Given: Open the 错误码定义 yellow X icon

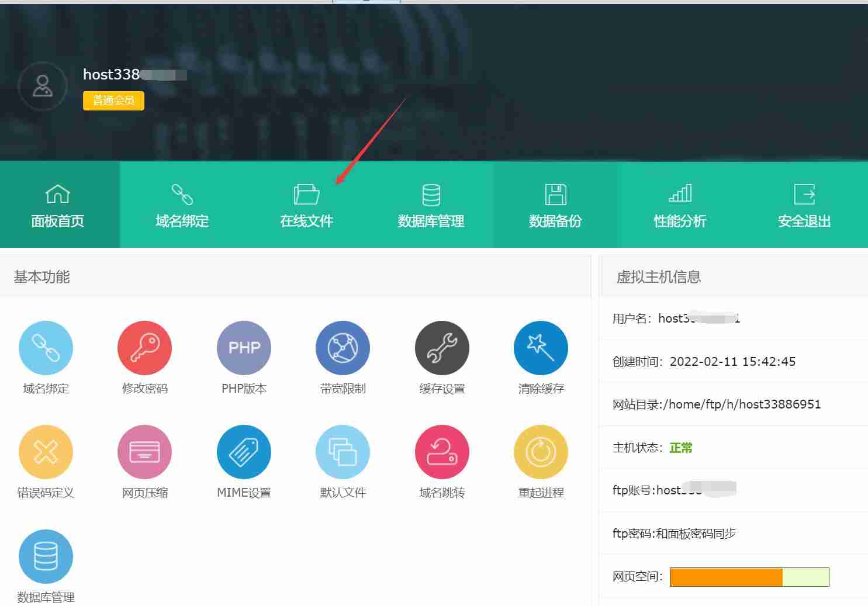Looking at the screenshot, I should [x=46, y=452].
